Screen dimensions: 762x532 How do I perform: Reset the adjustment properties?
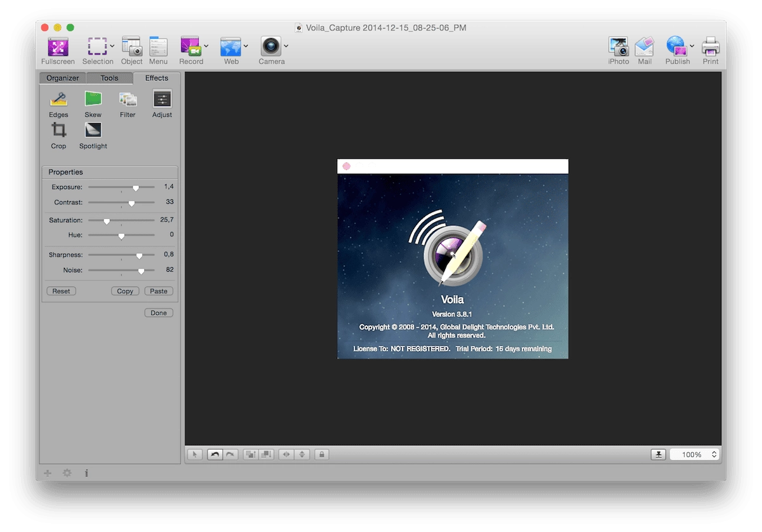click(61, 291)
